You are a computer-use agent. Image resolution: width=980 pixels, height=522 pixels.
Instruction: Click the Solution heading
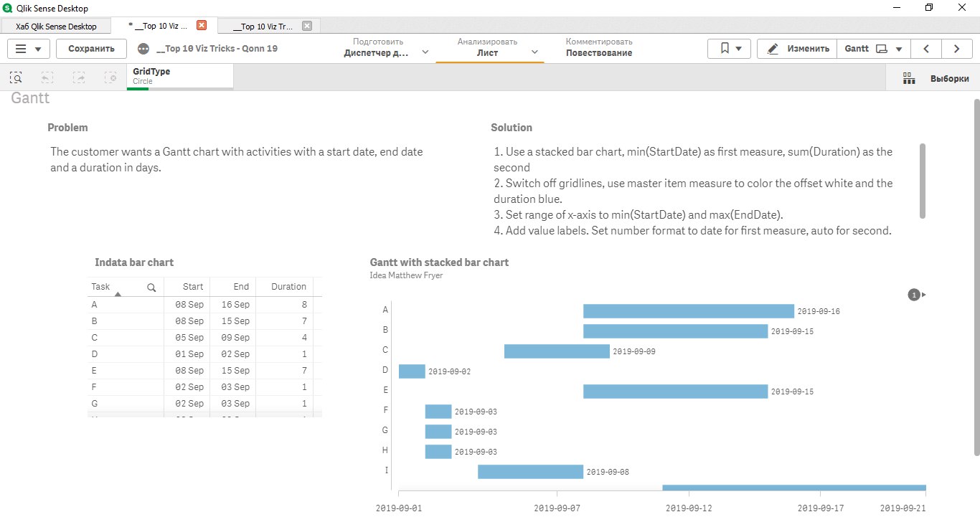tap(512, 128)
